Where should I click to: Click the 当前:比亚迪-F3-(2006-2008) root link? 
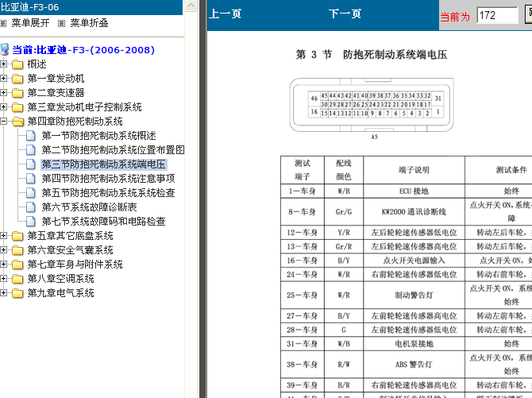point(83,50)
